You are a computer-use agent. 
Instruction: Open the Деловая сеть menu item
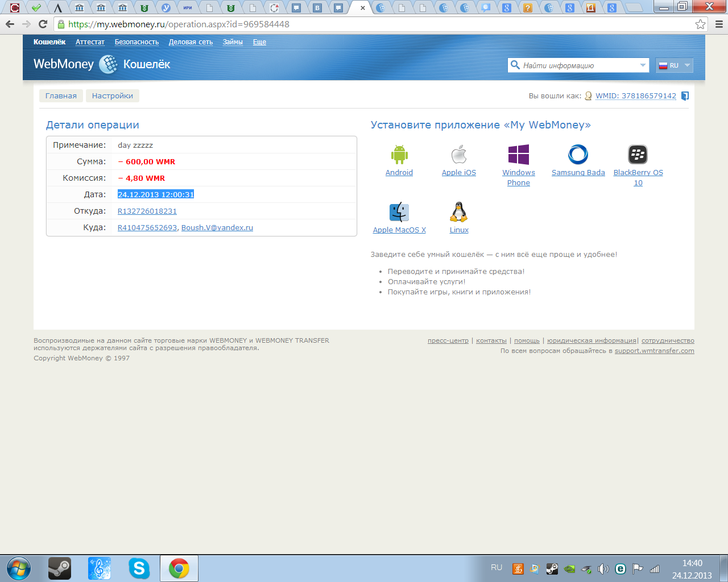click(191, 42)
